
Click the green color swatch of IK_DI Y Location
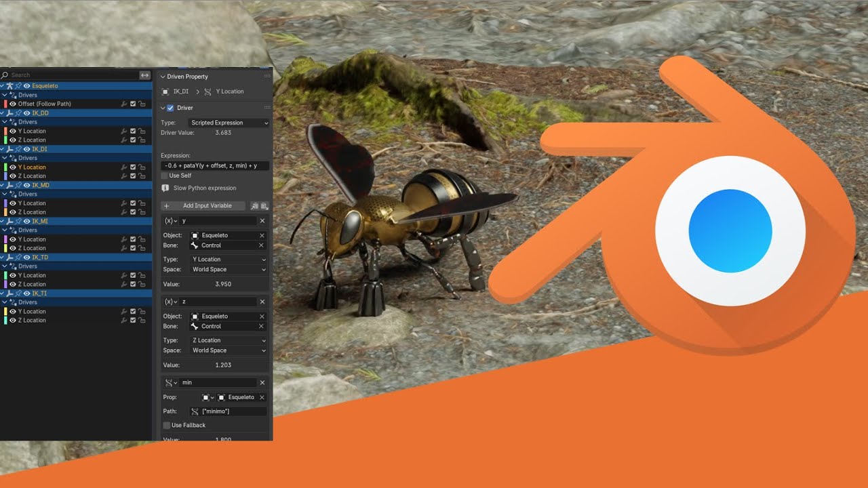point(5,167)
